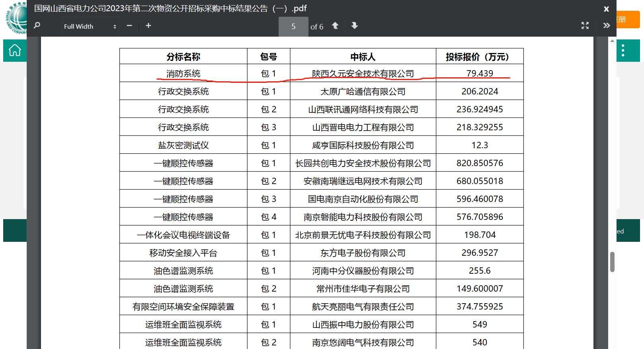This screenshot has width=644, height=349.
Task: Select the cell 安徽南瑞继远电网技术有限公司
Action: click(363, 181)
